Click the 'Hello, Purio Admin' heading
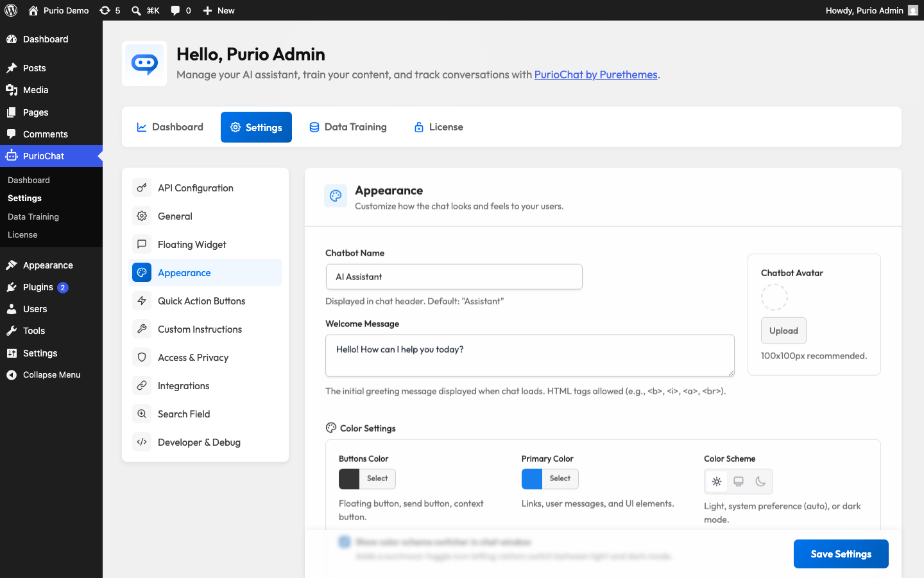924x578 pixels. point(251,54)
